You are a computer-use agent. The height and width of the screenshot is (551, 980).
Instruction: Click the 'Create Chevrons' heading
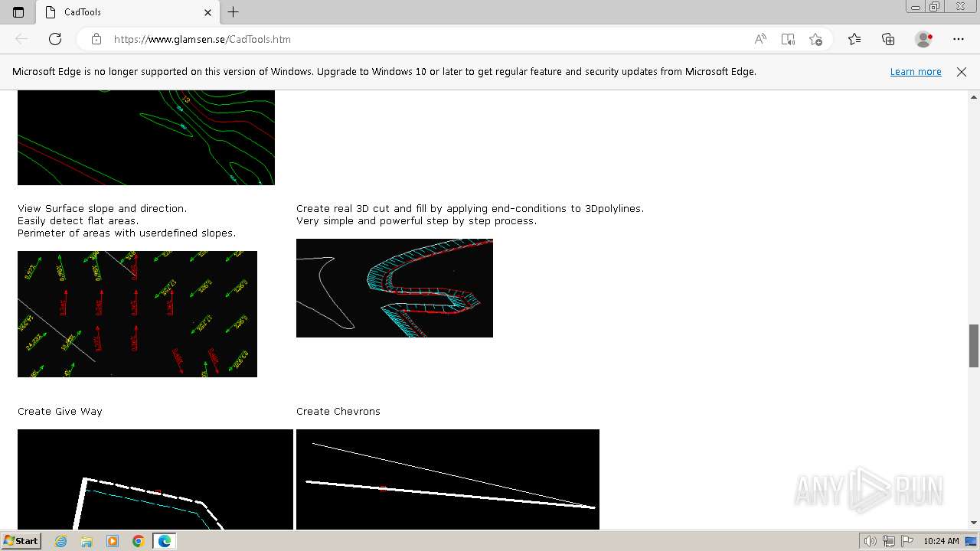[338, 411]
